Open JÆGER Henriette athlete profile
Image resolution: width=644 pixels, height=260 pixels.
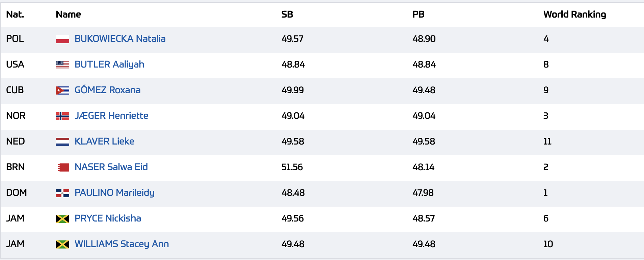click(x=111, y=115)
